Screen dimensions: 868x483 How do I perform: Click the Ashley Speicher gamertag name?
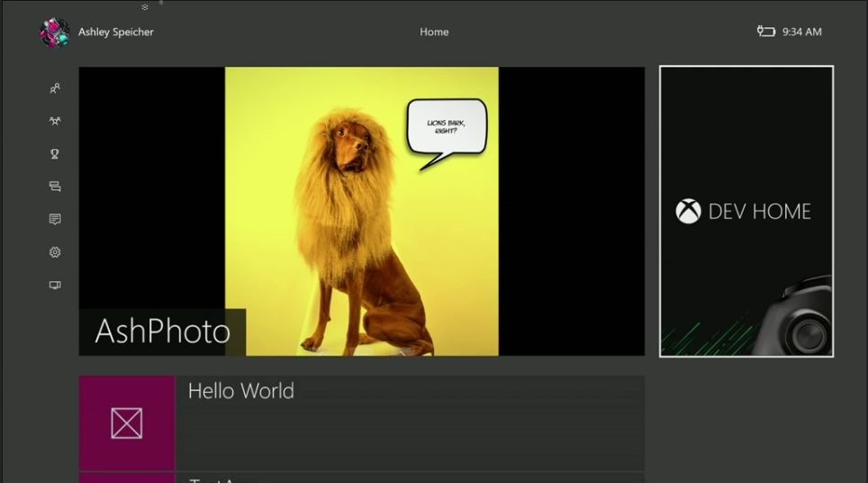[x=116, y=32]
